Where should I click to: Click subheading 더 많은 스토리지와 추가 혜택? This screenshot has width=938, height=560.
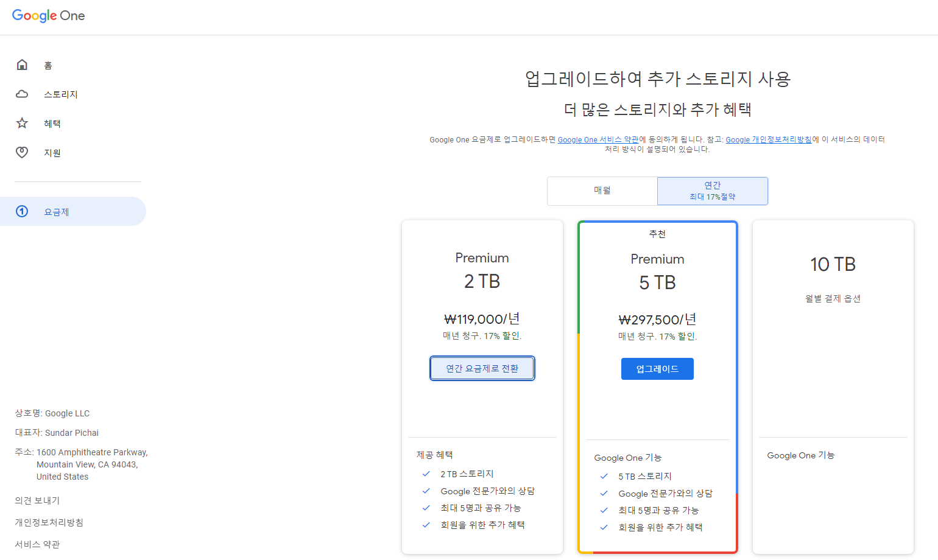(x=658, y=110)
